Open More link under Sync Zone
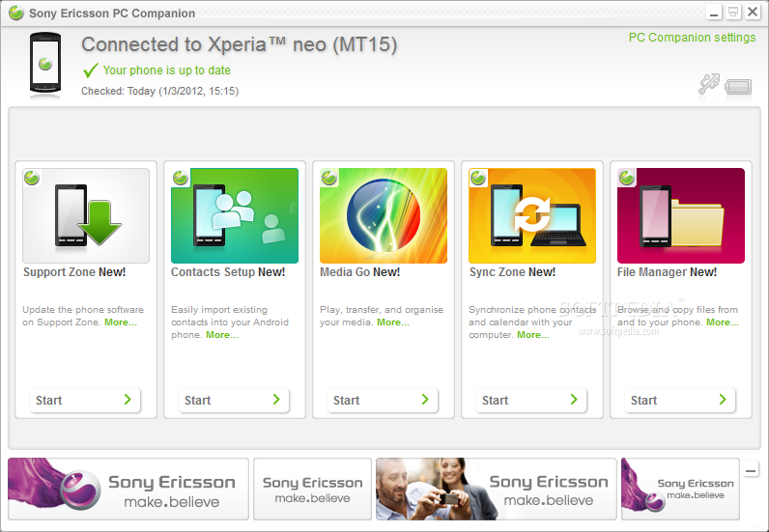 533,335
